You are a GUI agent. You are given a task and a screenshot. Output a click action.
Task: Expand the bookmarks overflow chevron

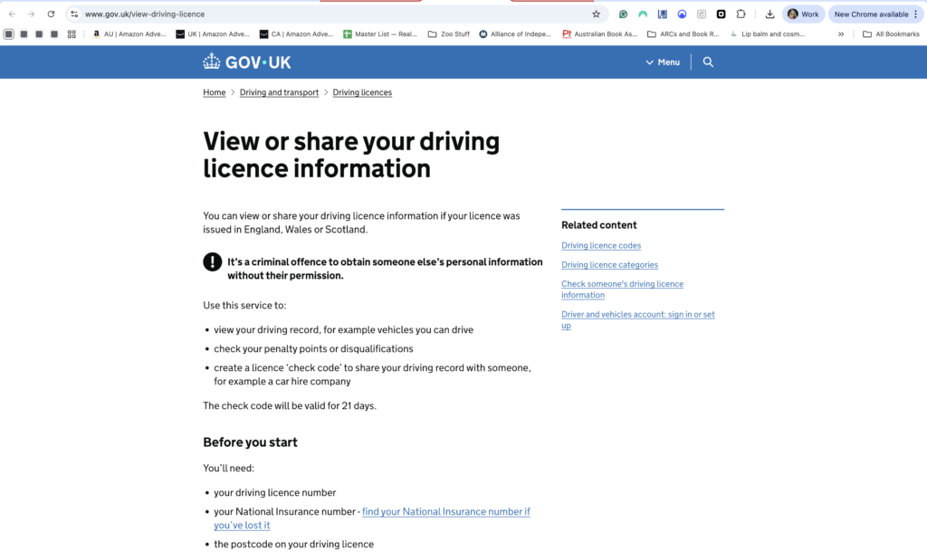pos(840,34)
